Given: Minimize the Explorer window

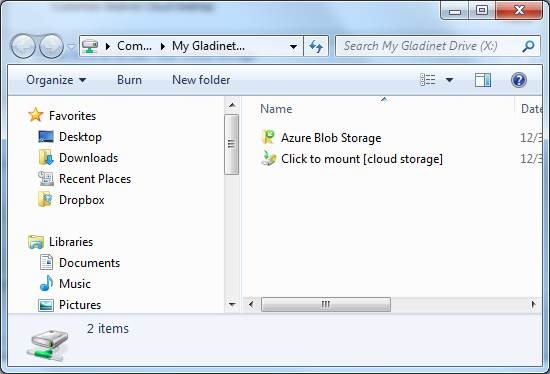Looking at the screenshot, I should 455,11.
